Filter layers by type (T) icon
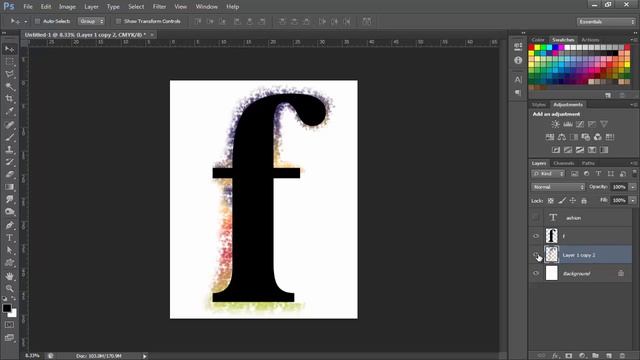This screenshot has height=360, width=640. tap(598, 173)
